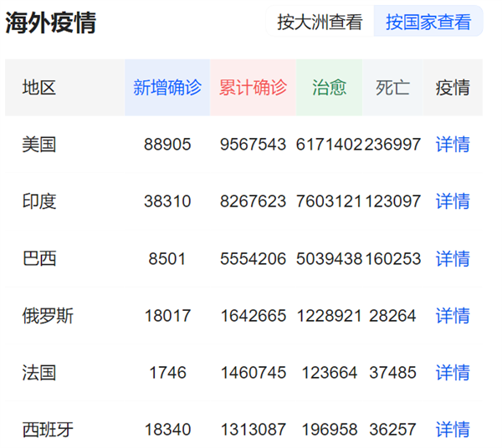Click recovered value 7603121

coord(329,201)
